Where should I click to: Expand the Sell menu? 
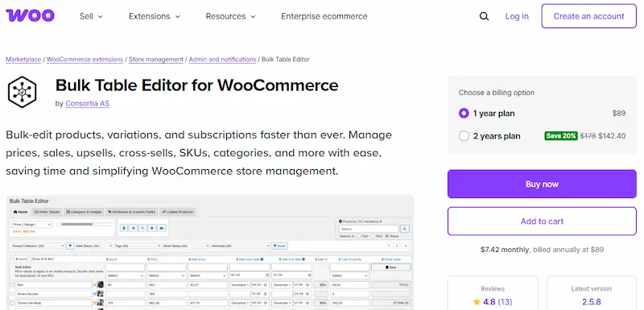click(91, 16)
